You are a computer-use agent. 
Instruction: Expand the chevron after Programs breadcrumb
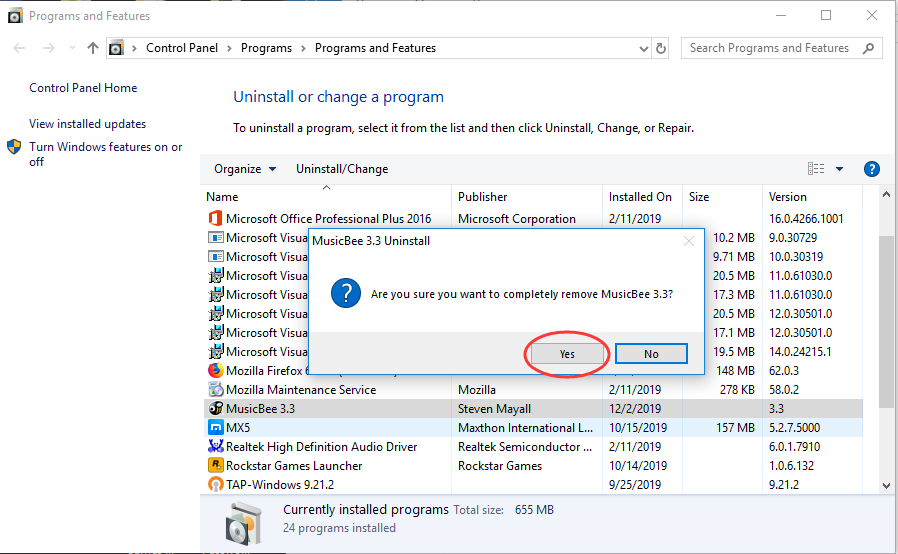(303, 48)
